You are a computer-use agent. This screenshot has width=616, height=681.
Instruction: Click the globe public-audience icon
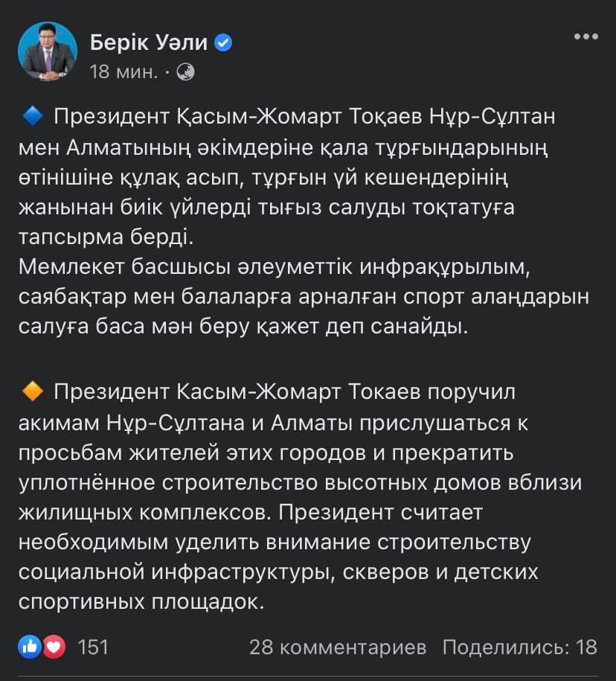pyautogui.click(x=186, y=71)
